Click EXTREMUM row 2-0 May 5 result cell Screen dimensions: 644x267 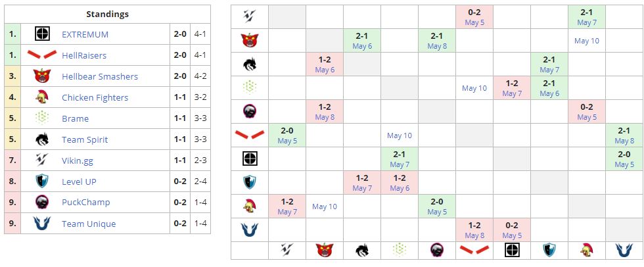(x=624, y=159)
